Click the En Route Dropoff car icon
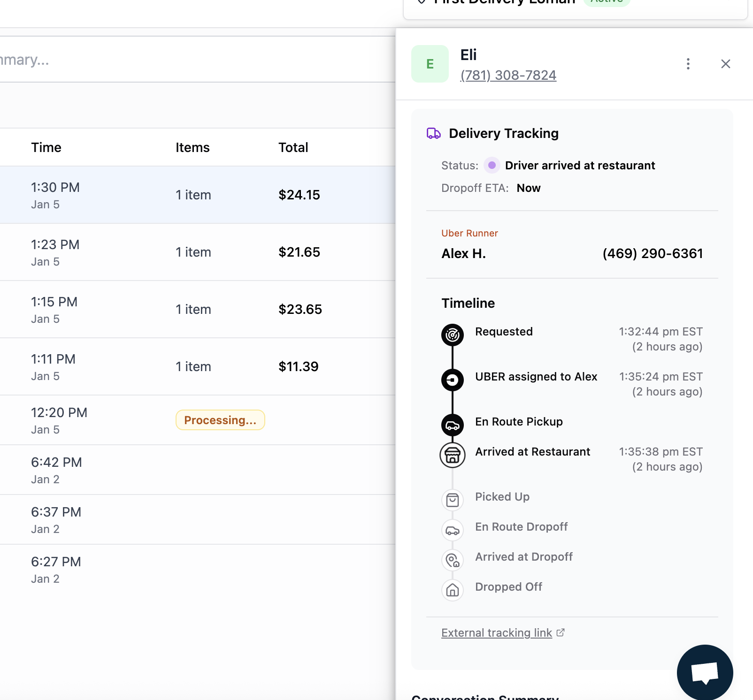Image resolution: width=753 pixels, height=700 pixels. point(452,530)
